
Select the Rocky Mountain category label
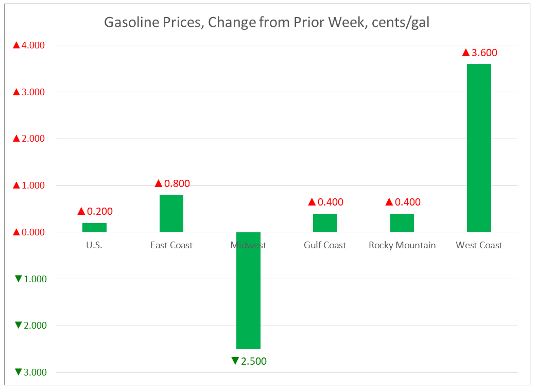(402, 245)
